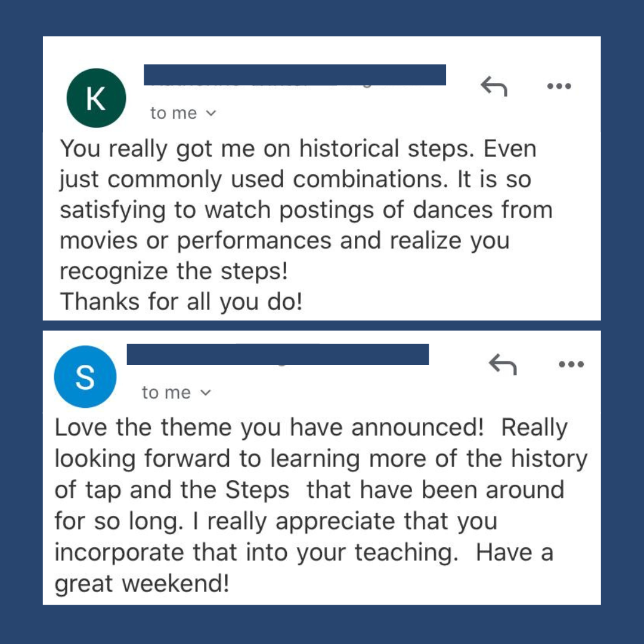Select the redacted sender name beside S avatar
The height and width of the screenshot is (644, 644).
278,354
